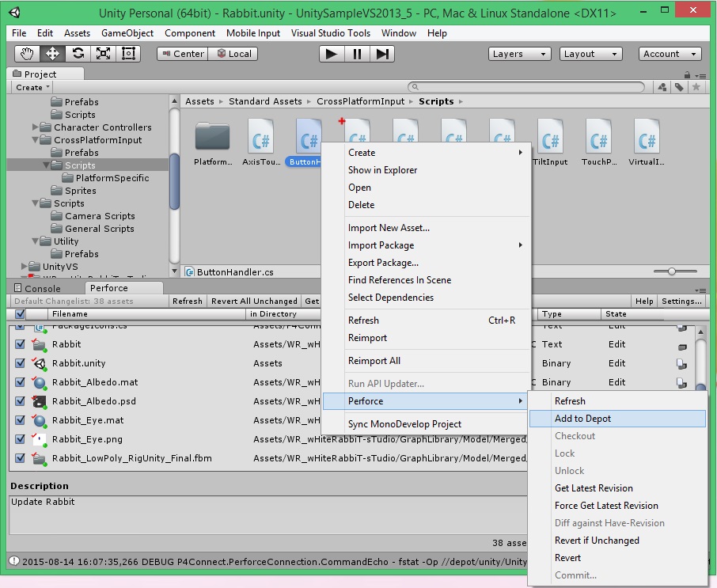This screenshot has width=717, height=588.
Task: Open Perforce Settings...
Action: tap(681, 301)
